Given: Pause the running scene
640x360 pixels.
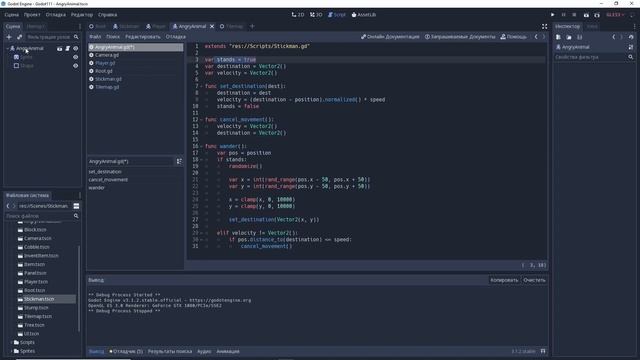Looking at the screenshot, I should pos(563,15).
